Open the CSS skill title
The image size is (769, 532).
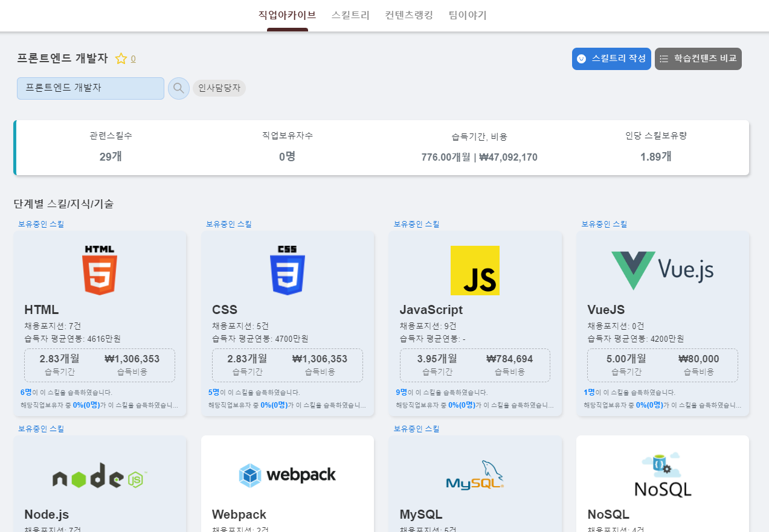tap(225, 310)
